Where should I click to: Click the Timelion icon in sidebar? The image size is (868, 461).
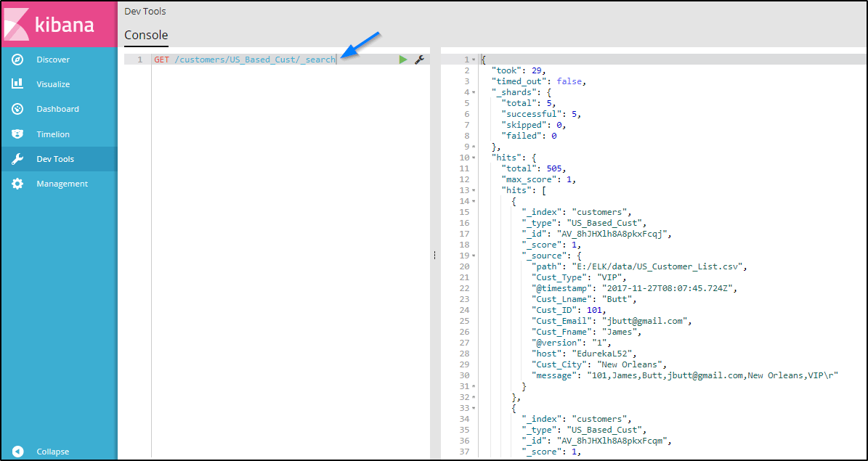click(18, 134)
